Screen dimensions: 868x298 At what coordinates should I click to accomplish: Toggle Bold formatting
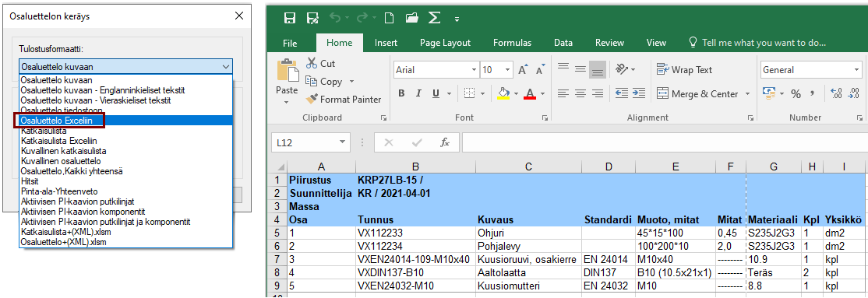tap(402, 93)
